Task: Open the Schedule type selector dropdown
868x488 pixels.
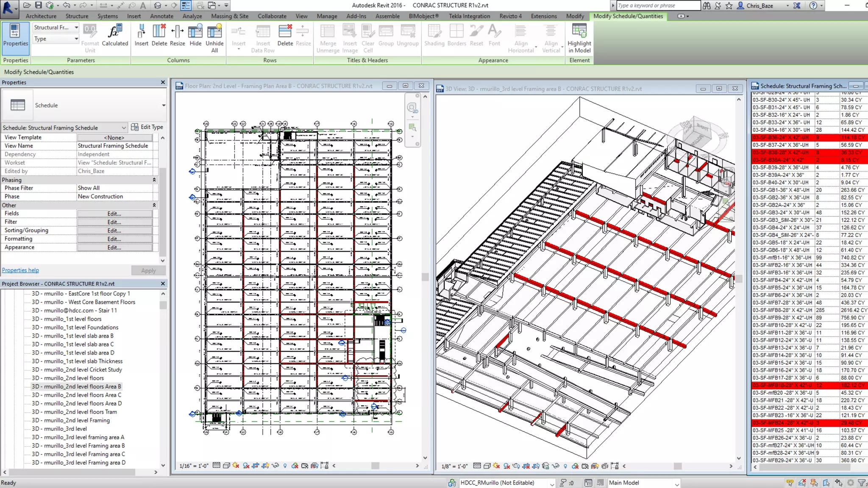Action: coord(164,105)
